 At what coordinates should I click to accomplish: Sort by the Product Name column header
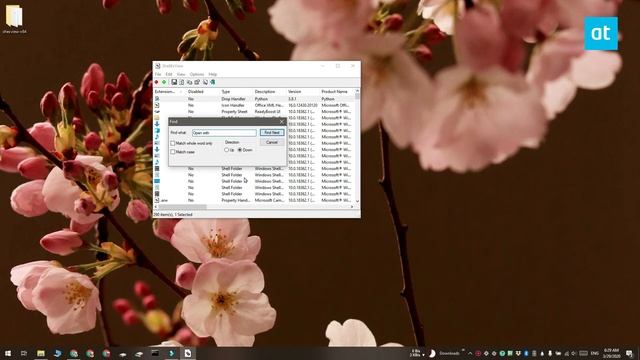point(337,92)
